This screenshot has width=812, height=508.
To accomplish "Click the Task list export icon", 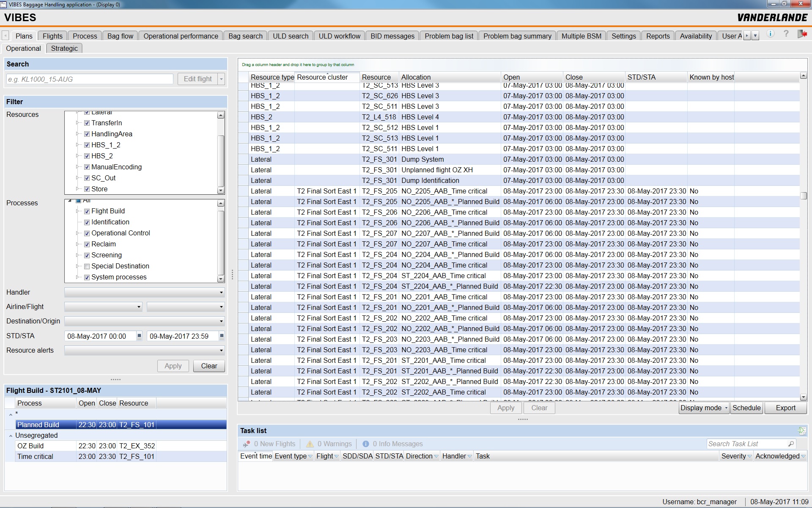I will [x=801, y=431].
